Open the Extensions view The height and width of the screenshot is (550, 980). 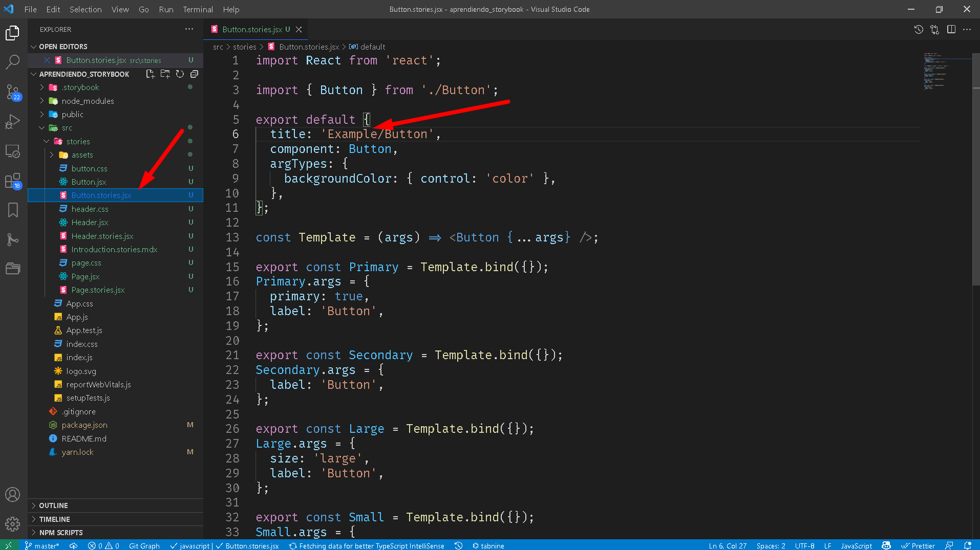tap(13, 181)
